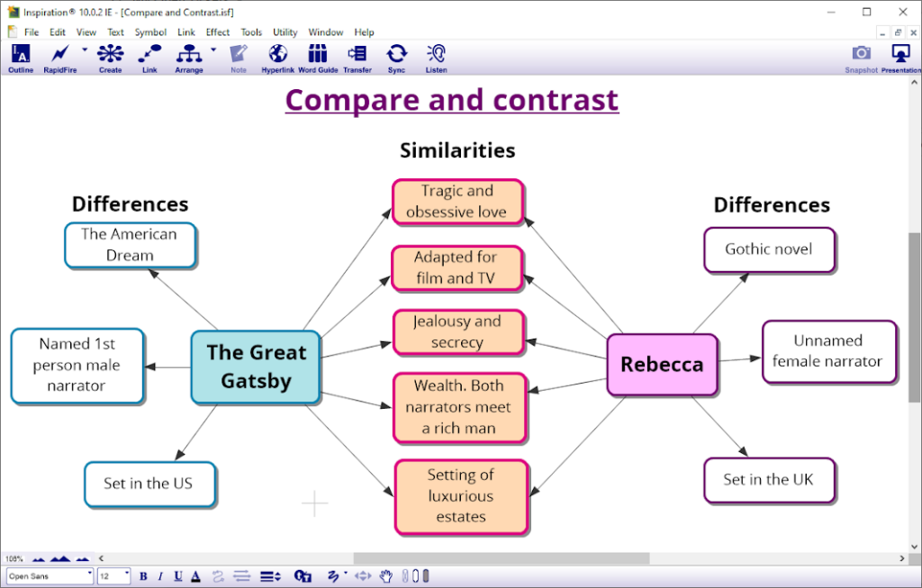
Task: Toggle bold formatting
Action: click(x=143, y=576)
